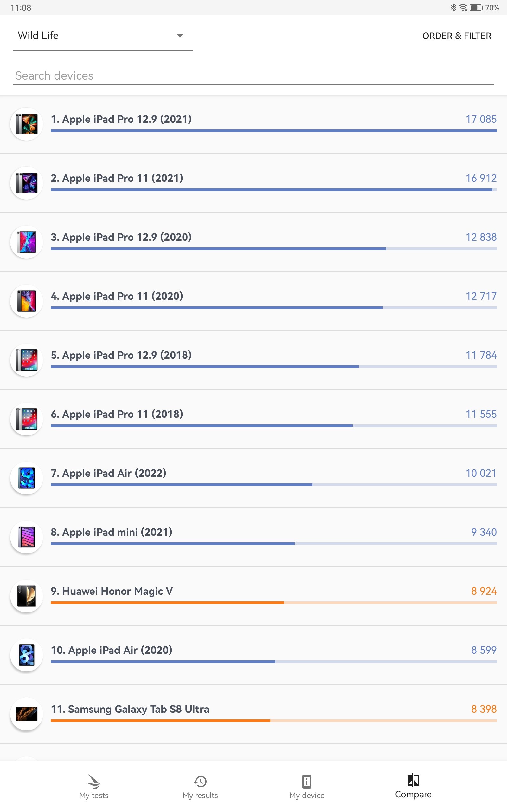Click the dropdown arrow beside Wild Life
The width and height of the screenshot is (507, 812).
pyautogui.click(x=180, y=36)
